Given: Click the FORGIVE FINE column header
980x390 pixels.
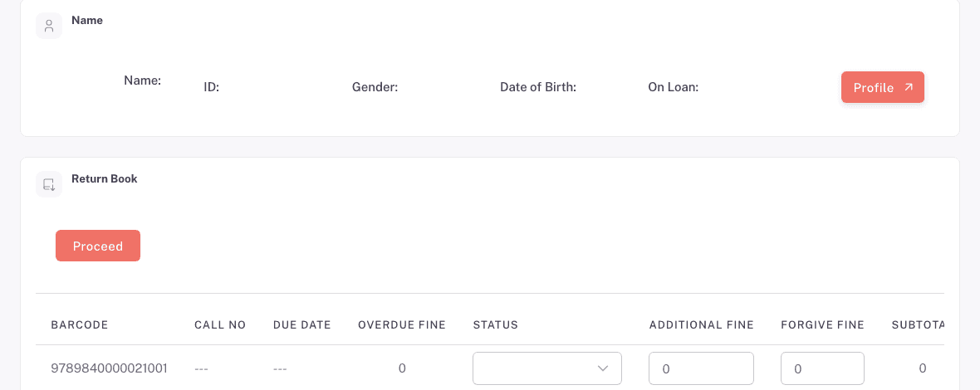Looking at the screenshot, I should tap(822, 324).
